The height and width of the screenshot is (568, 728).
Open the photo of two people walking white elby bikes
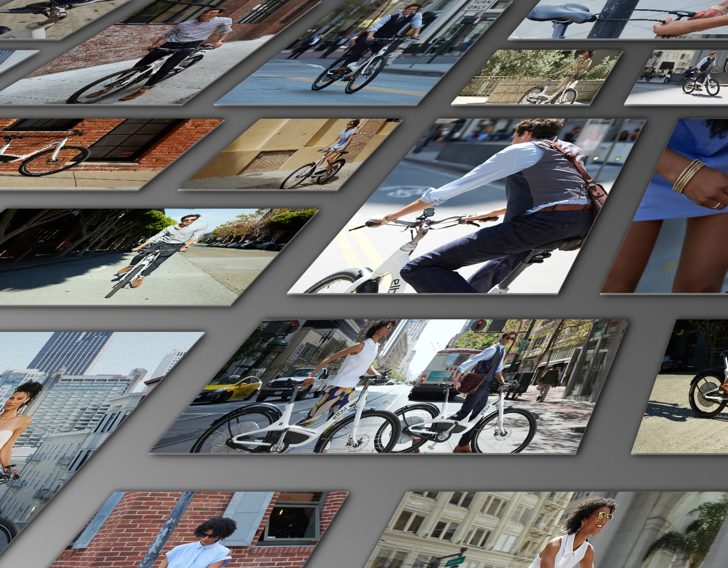(389, 386)
